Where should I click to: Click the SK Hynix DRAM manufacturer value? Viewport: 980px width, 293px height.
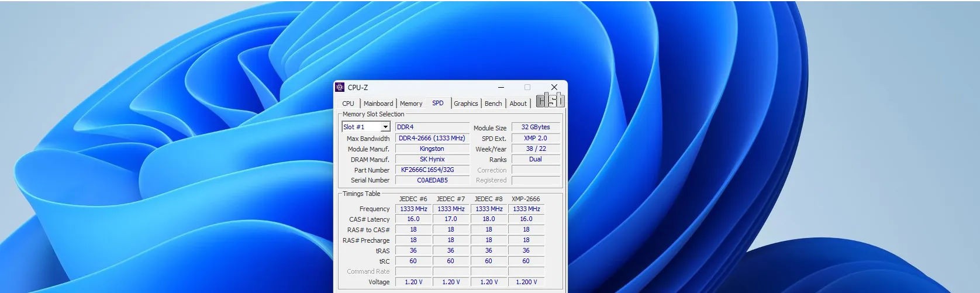click(432, 159)
